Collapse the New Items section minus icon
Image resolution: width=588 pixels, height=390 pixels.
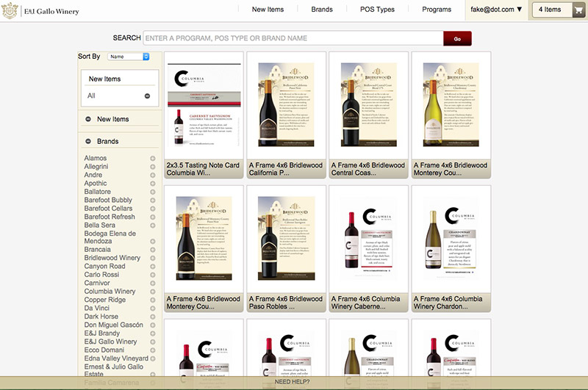tap(88, 119)
